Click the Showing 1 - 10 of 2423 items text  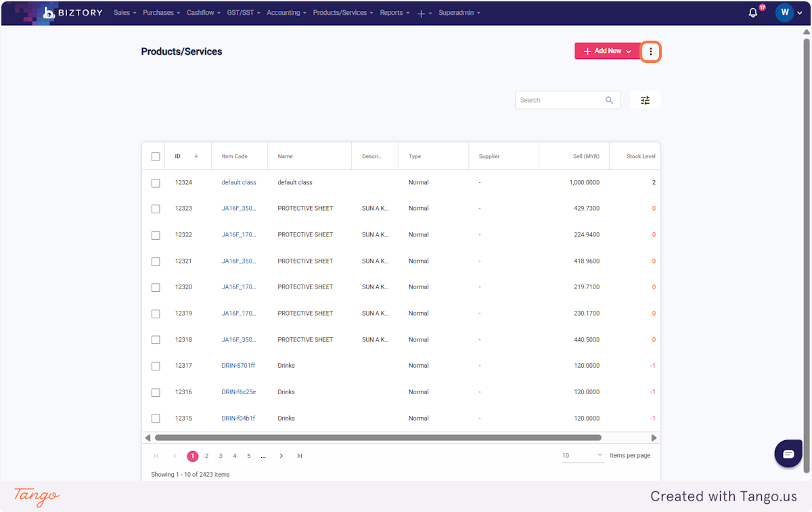(x=190, y=475)
